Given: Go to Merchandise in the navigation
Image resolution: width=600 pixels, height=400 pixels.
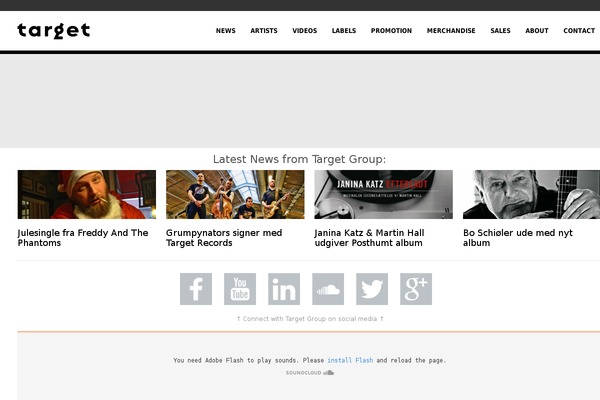Looking at the screenshot, I should [451, 31].
